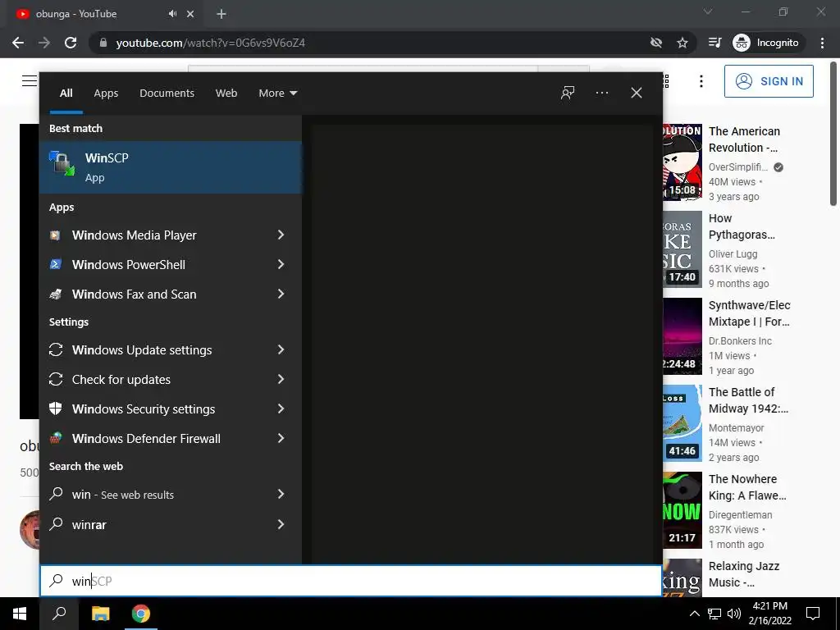Viewport: 840px width, 630px height.
Task: Click the Windows Defender Firewall icon
Action: [x=56, y=438]
